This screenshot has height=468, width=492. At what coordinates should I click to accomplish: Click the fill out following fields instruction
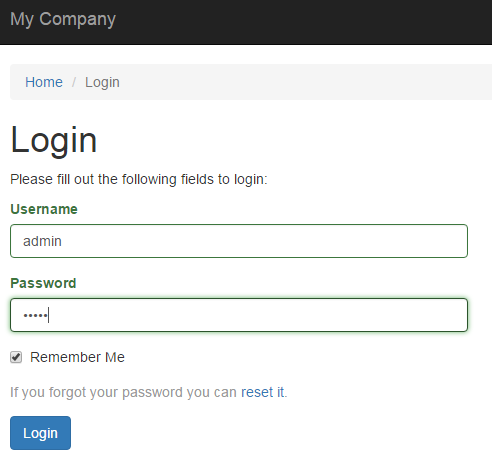pos(139,179)
